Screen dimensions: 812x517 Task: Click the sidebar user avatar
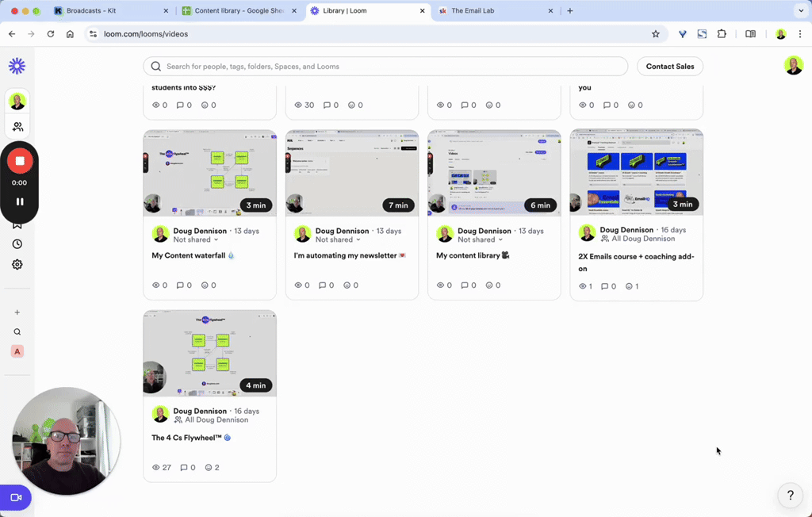coord(17,101)
